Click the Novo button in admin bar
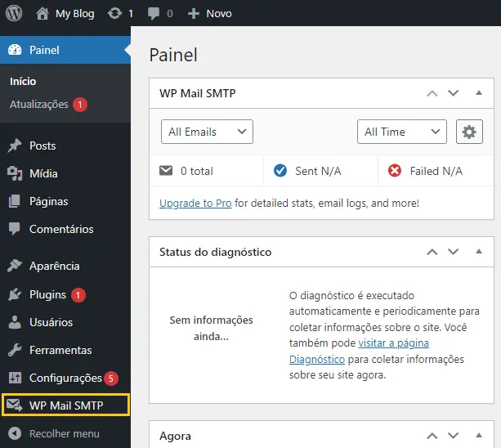501x448 pixels. [x=209, y=13]
